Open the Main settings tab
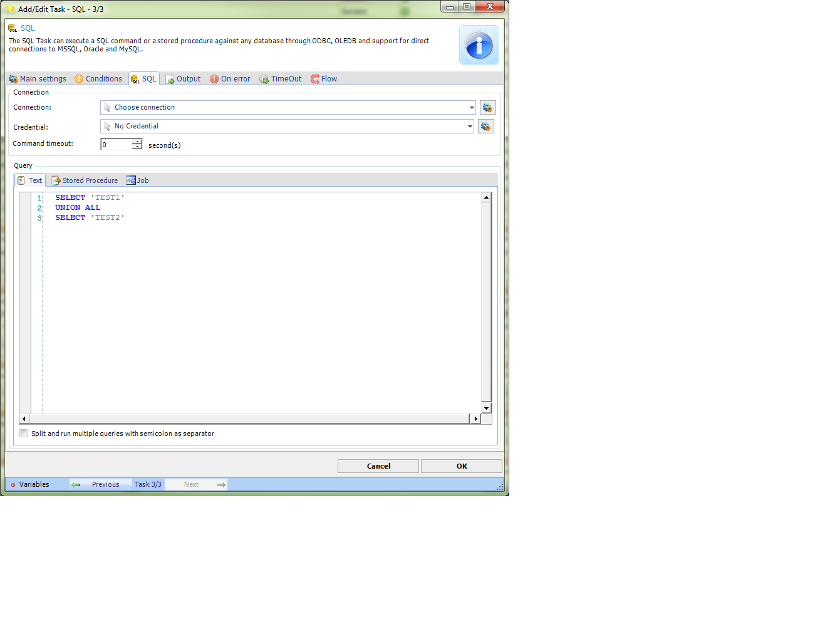The width and height of the screenshot is (840, 629). 38,79
